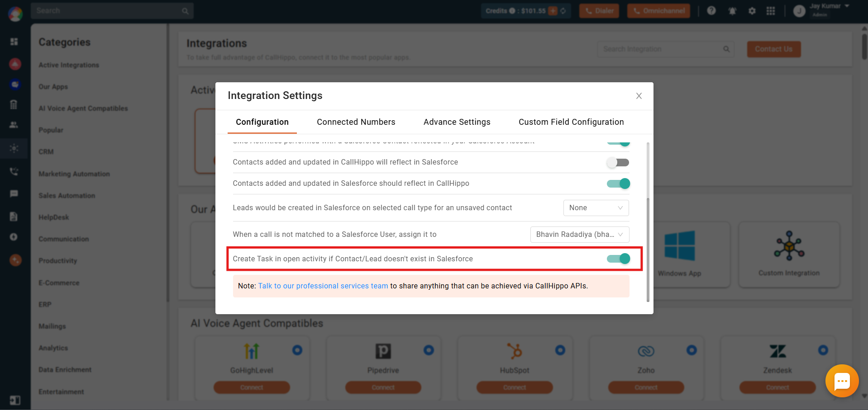Screen dimensions: 868x410
Task: Switch to the Configuration tab
Action: 262,122
